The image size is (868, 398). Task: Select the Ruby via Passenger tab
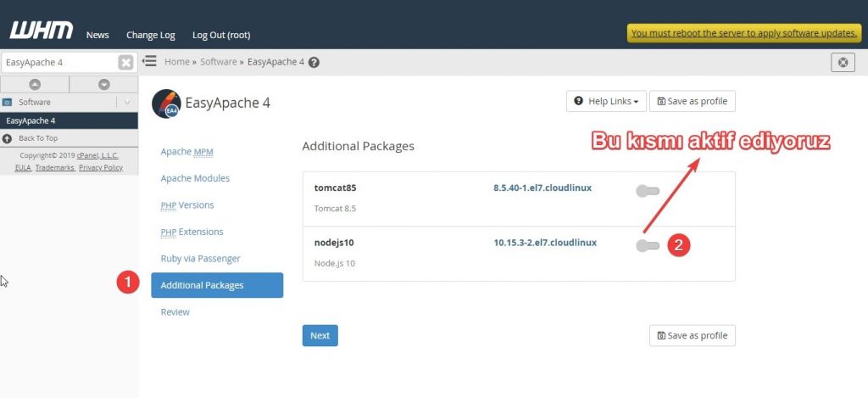200,258
